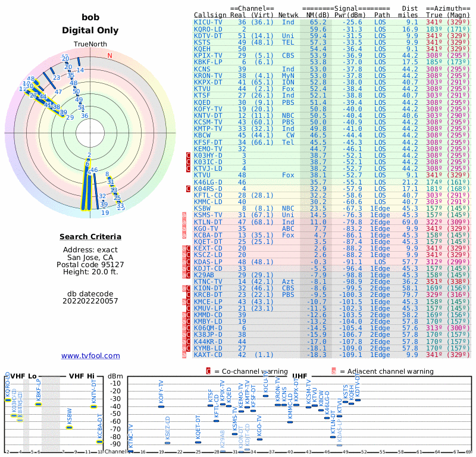Viewport: 476px width, 457px height.
Task: Select KSBW callsign in the table
Action: [202, 208]
